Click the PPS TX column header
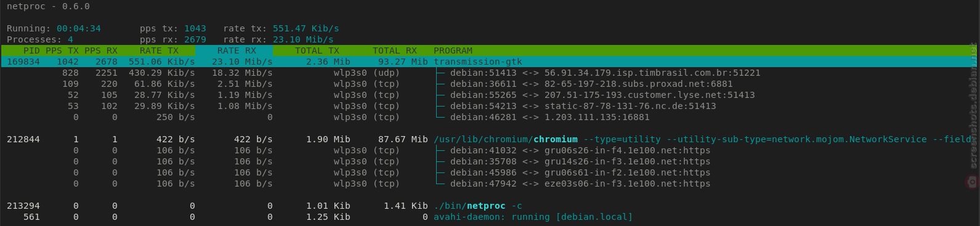This screenshot has width=980, height=226. (62, 50)
